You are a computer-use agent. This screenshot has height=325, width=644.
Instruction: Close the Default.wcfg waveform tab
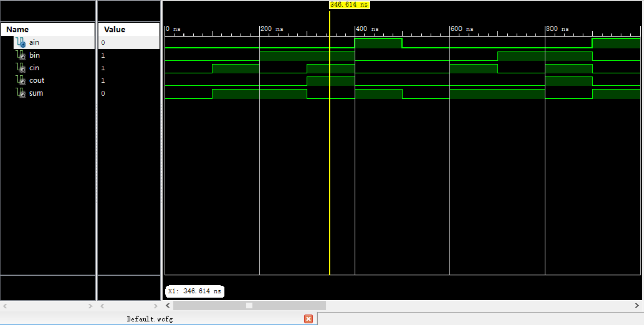coord(308,319)
